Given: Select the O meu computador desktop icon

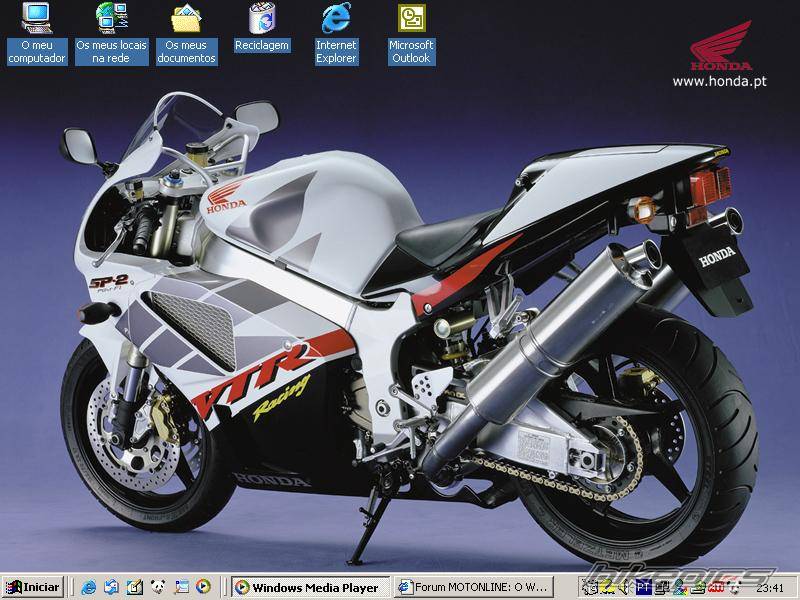Looking at the screenshot, I should 37,34.
